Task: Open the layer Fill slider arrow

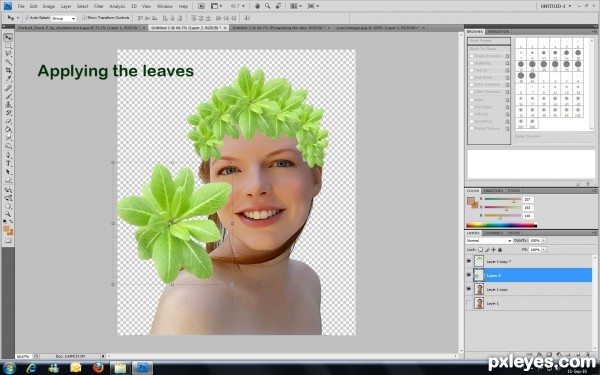Action: point(544,249)
